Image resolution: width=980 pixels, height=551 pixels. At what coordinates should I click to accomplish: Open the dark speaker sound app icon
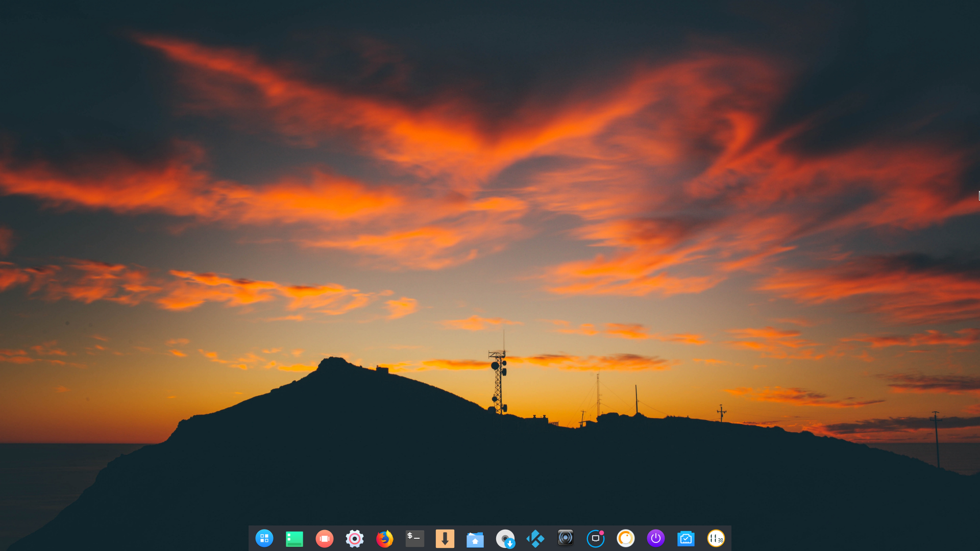tap(566, 538)
